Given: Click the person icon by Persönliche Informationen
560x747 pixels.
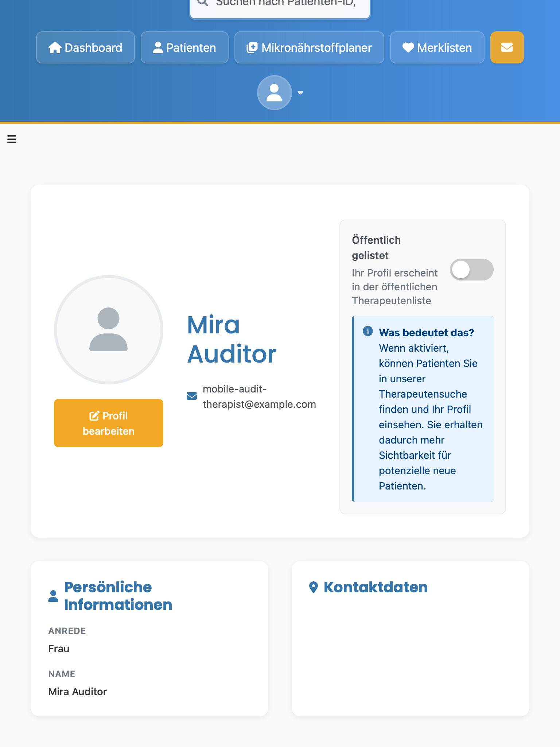Looking at the screenshot, I should (x=53, y=596).
